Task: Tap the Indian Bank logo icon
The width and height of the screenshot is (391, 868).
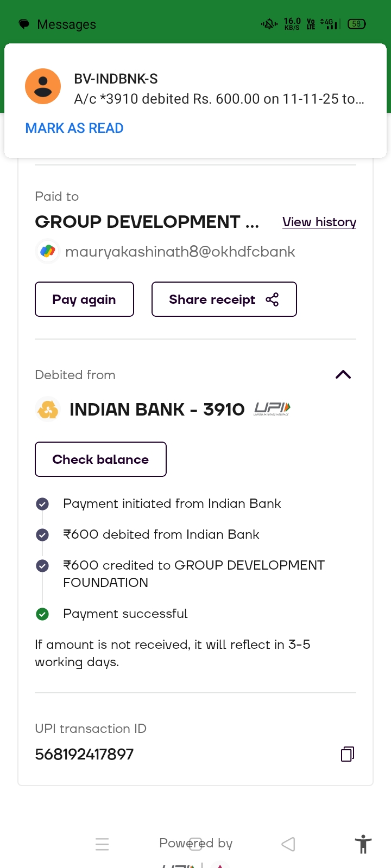Action: point(48,409)
